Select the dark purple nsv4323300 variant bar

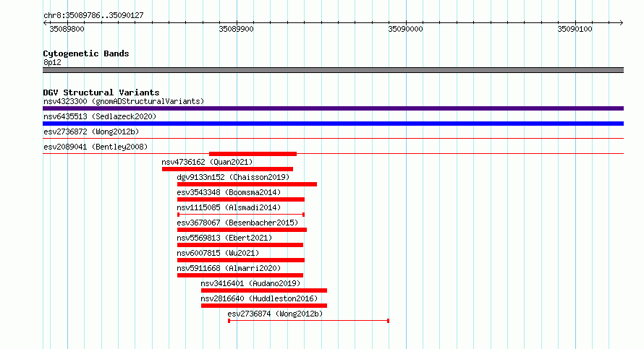333,108
